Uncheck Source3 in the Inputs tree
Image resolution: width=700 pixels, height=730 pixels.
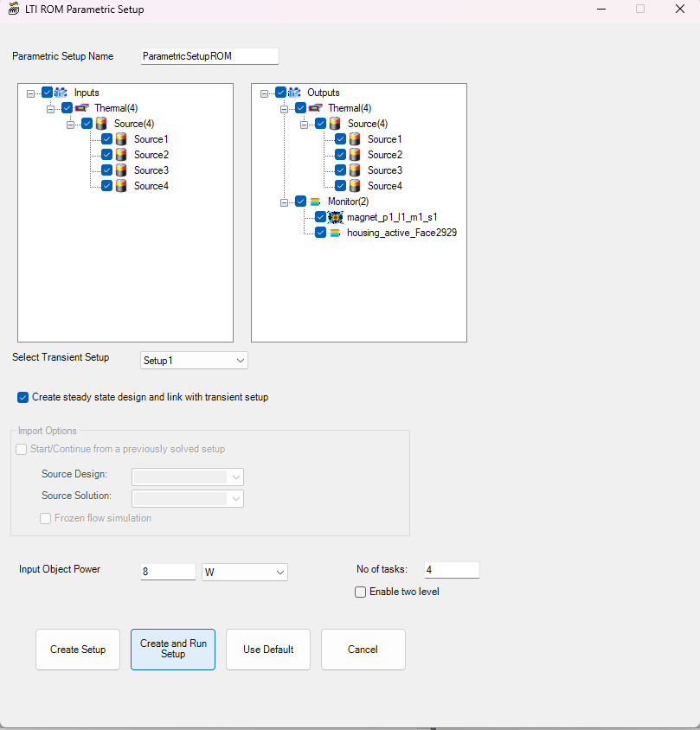[x=107, y=170]
